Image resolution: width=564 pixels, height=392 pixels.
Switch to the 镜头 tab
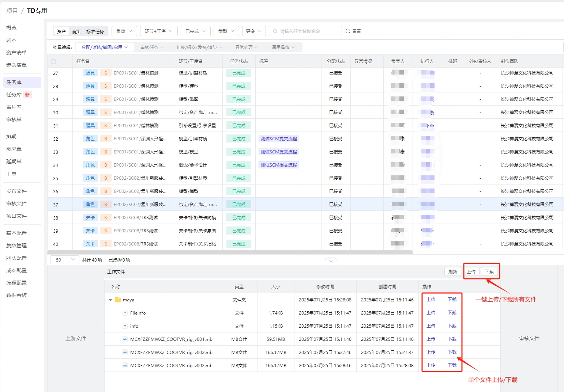point(76,32)
